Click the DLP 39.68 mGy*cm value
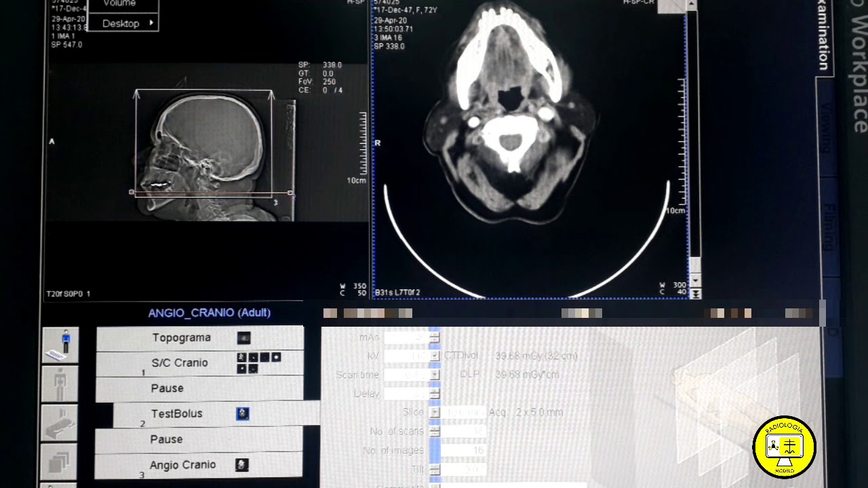The image size is (868, 488). 528,375
